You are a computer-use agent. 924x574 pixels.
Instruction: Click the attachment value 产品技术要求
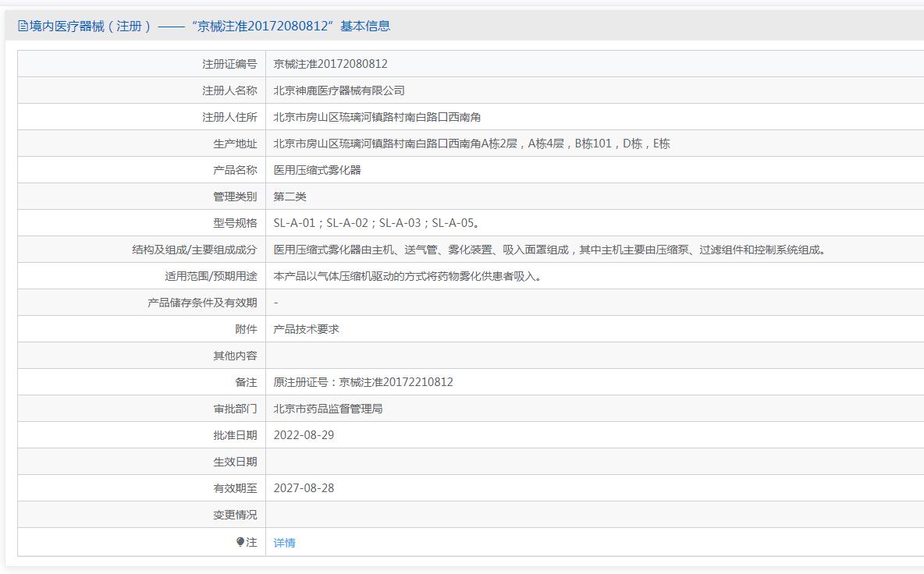point(306,329)
